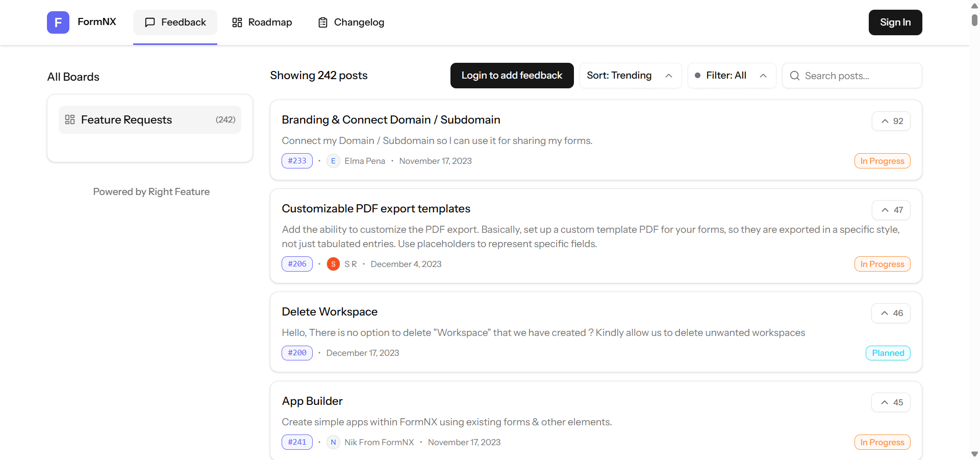The image size is (980, 460).
Task: Open the Powered by Right Feature link
Action: [x=151, y=192]
